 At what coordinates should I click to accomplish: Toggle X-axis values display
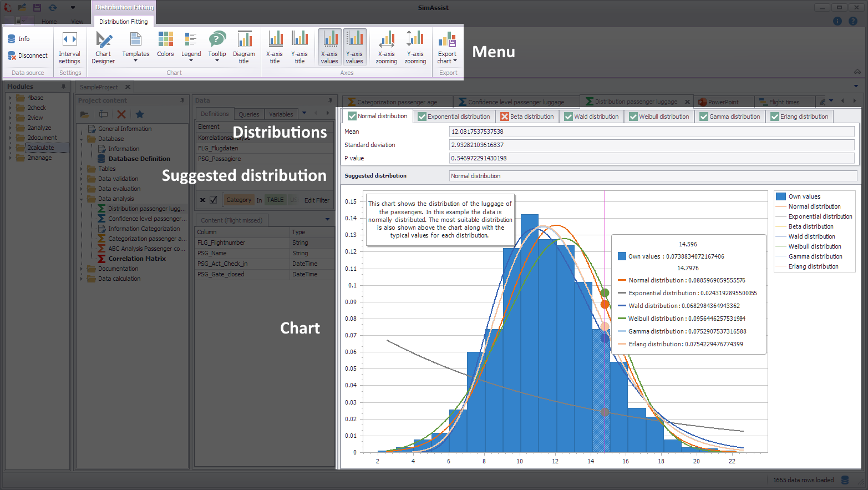point(329,47)
